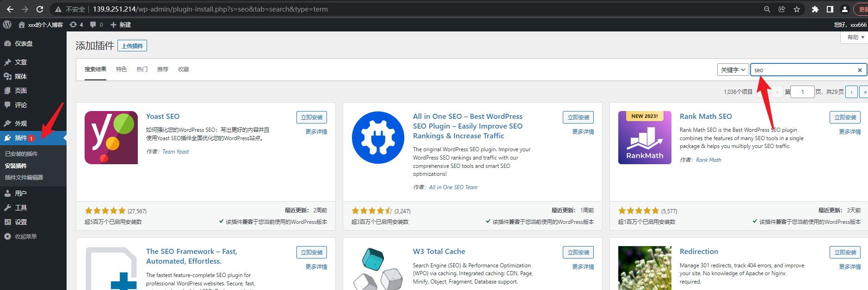Install Rank Math SEO with 立即安装

pos(845,117)
